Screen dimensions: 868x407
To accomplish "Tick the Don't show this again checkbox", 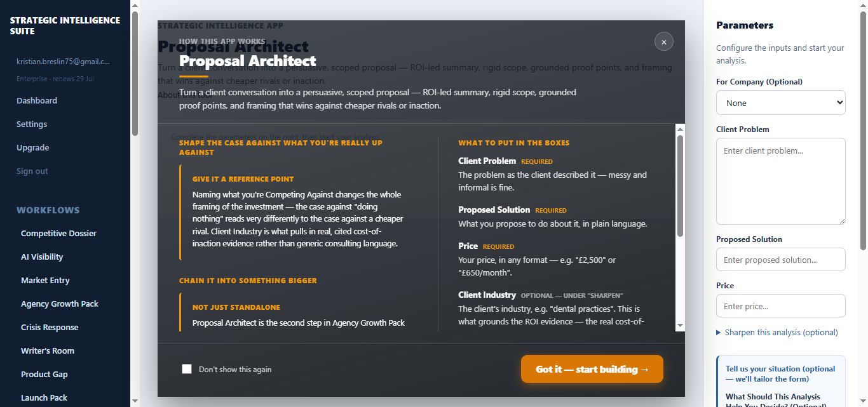I will point(187,369).
